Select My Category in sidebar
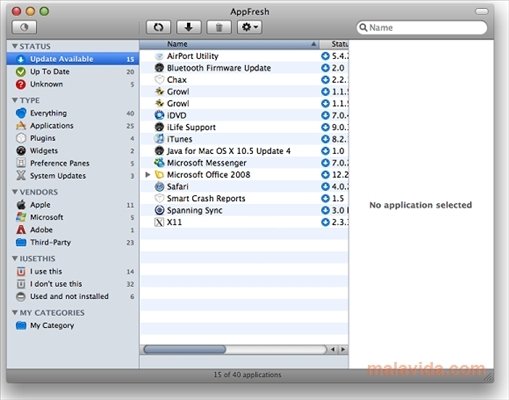509x400 pixels. point(73,325)
